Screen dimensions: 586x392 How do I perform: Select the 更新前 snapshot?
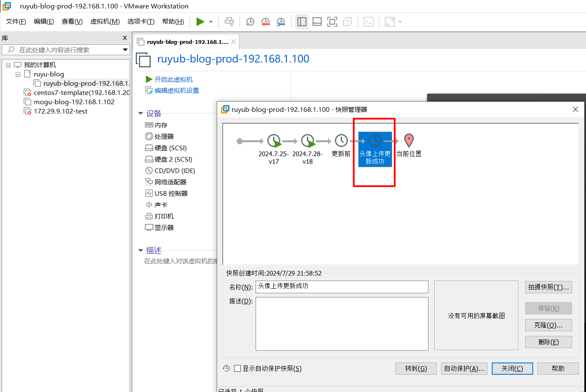pyautogui.click(x=341, y=146)
